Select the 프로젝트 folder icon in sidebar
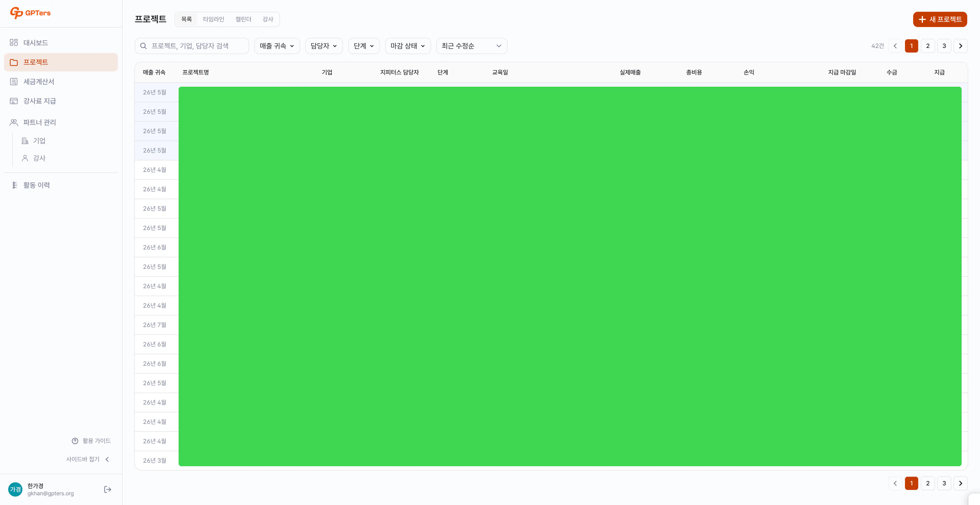Screen dimensions: 980x505 tap(14, 62)
